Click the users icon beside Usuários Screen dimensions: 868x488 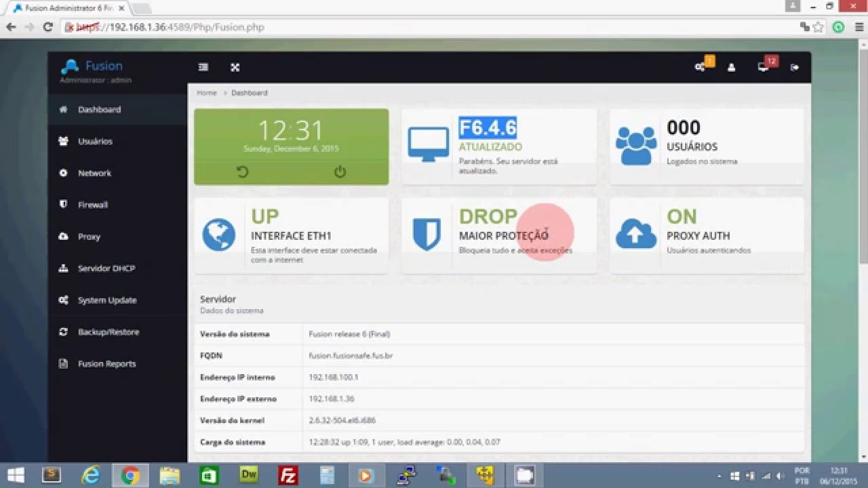[x=63, y=141]
